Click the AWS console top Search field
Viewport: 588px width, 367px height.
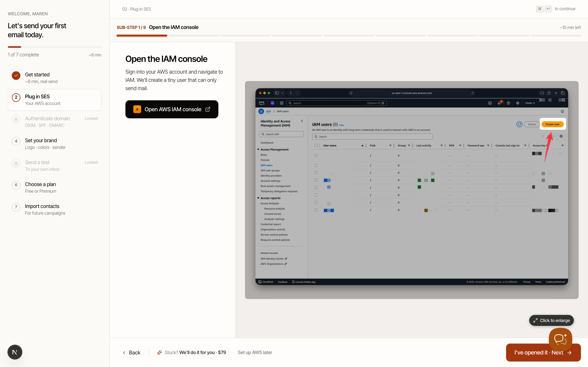pos(336,103)
